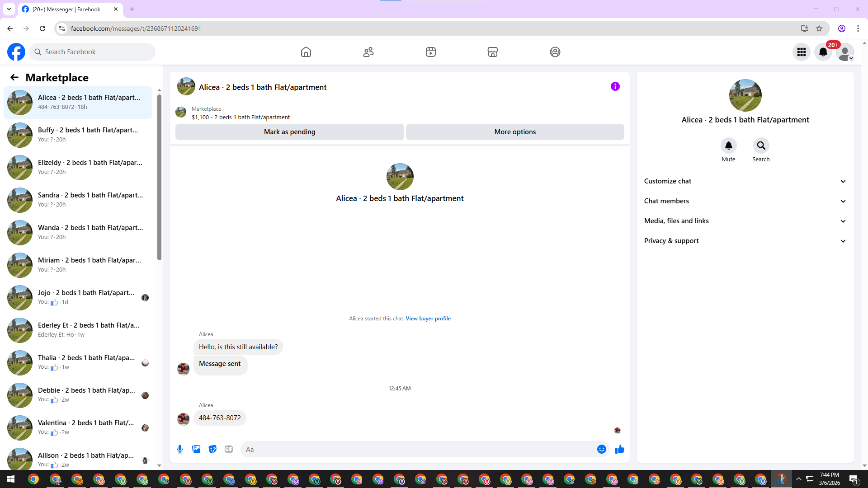Attach a file using the photo icon

click(x=196, y=449)
